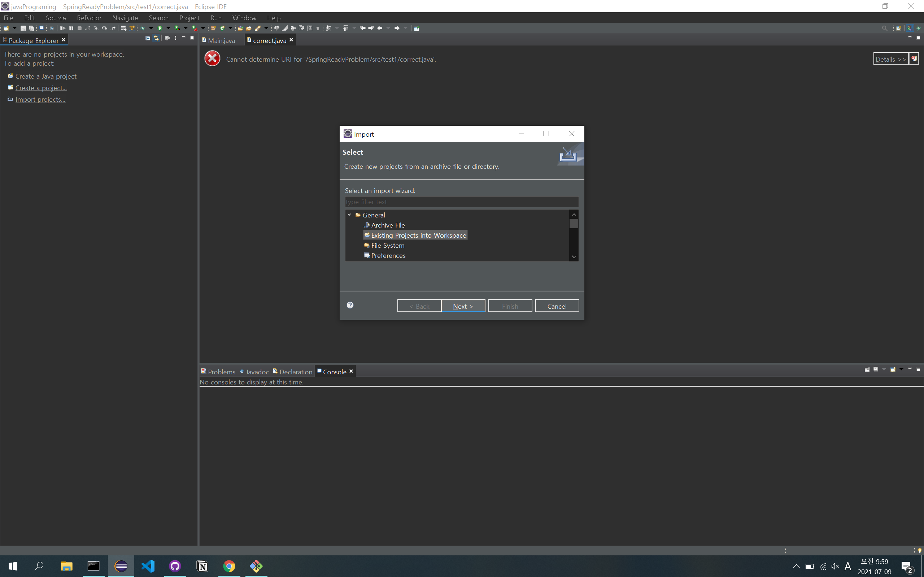Toggle the Skip All Breakpoints icon
The image size is (924, 577).
click(52, 28)
